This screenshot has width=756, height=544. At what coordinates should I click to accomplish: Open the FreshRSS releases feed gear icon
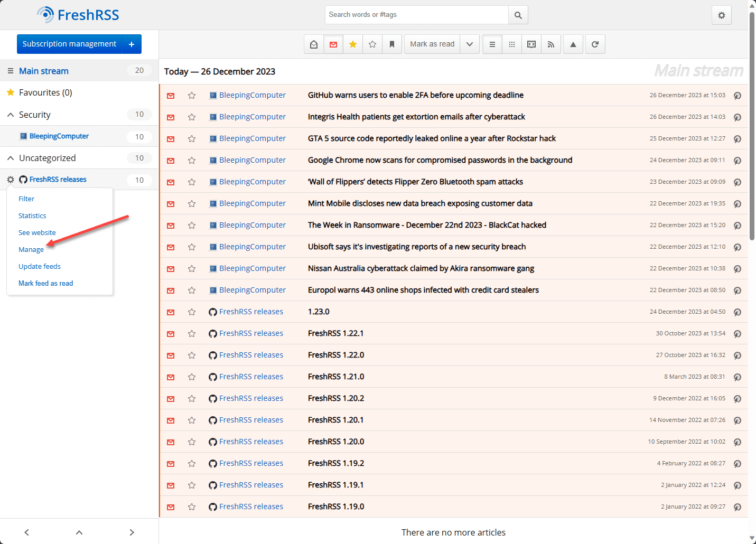11,180
